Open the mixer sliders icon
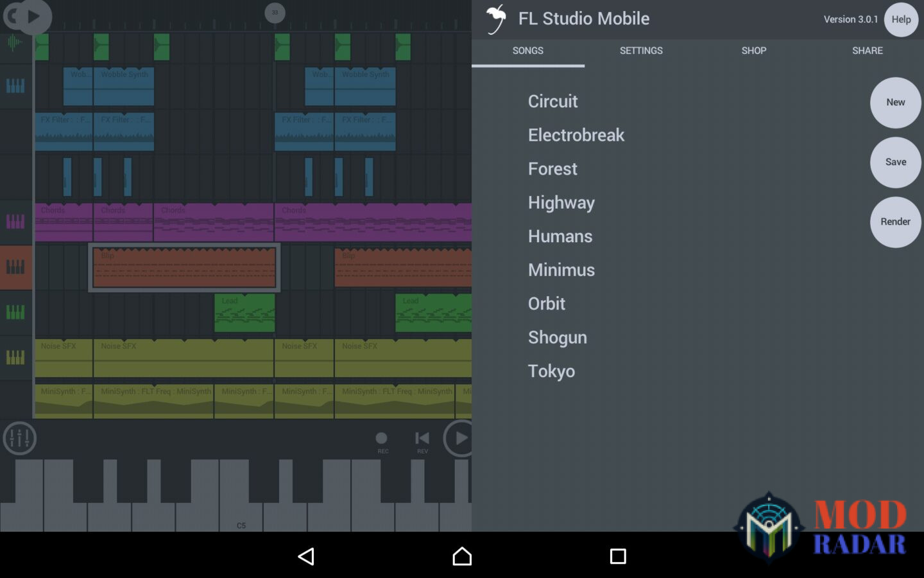The image size is (924, 578). pyautogui.click(x=19, y=439)
